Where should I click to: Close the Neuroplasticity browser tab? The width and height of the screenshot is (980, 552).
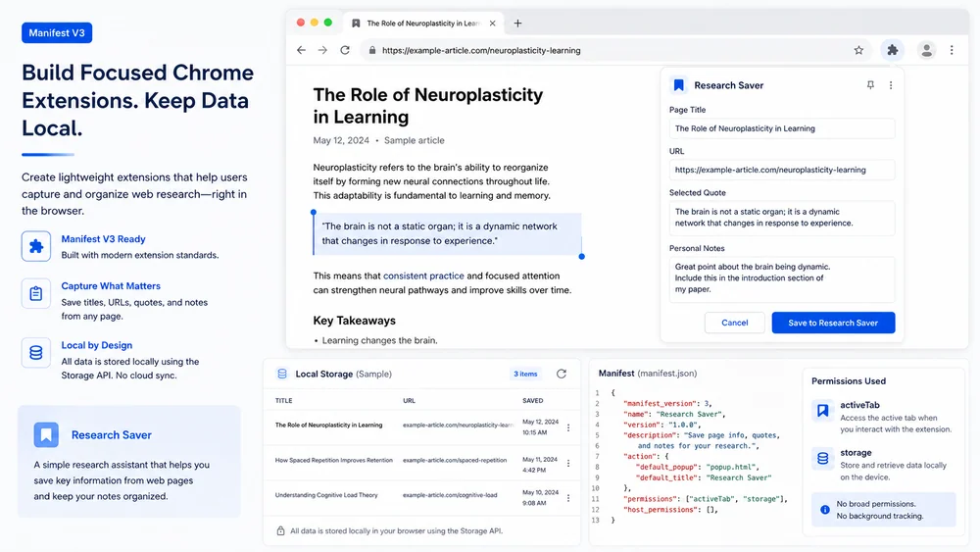point(493,24)
